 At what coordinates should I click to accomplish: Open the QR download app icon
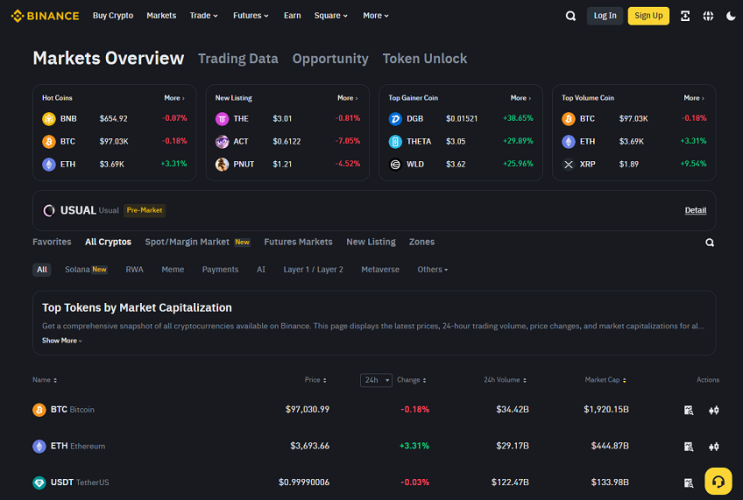tap(685, 16)
